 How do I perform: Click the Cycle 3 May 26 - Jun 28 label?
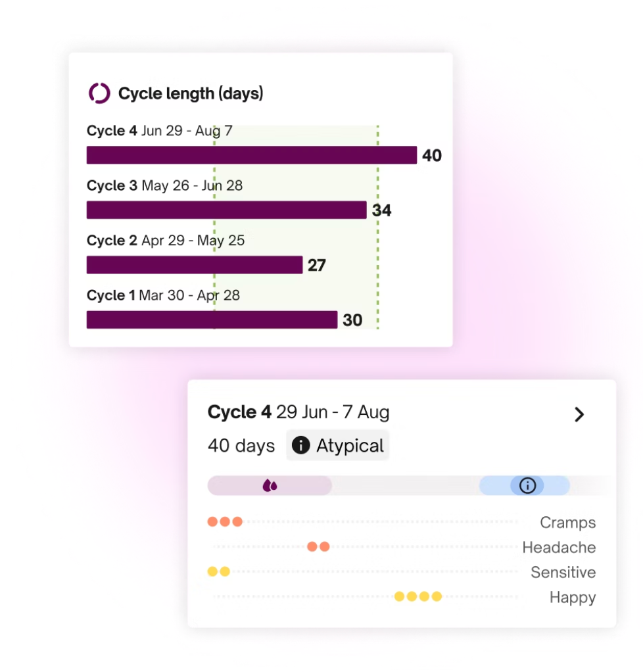point(164,186)
